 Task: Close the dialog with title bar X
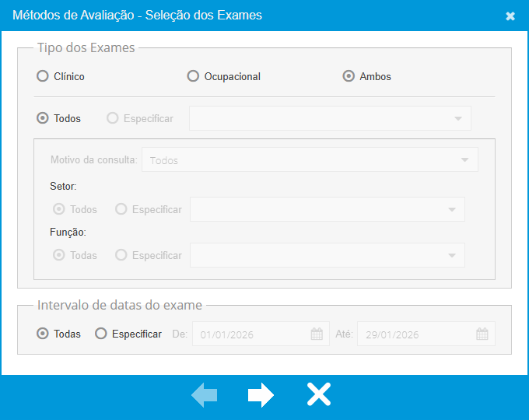[510, 16]
